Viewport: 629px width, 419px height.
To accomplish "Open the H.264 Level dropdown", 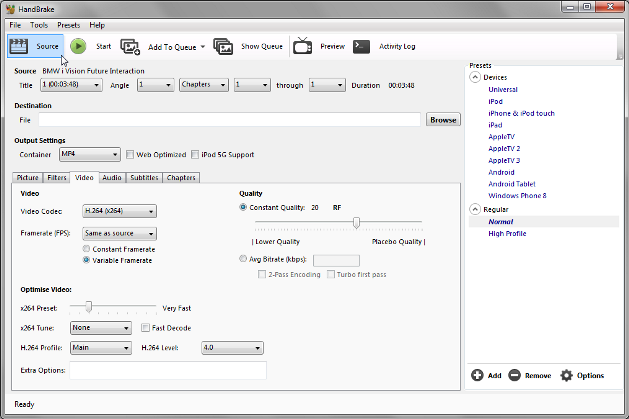I will point(232,348).
